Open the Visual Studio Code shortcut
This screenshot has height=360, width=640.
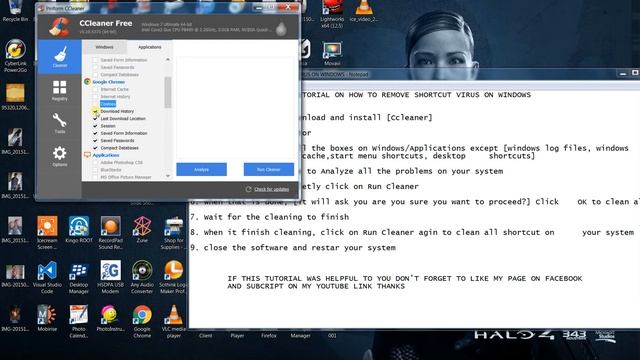point(47,277)
